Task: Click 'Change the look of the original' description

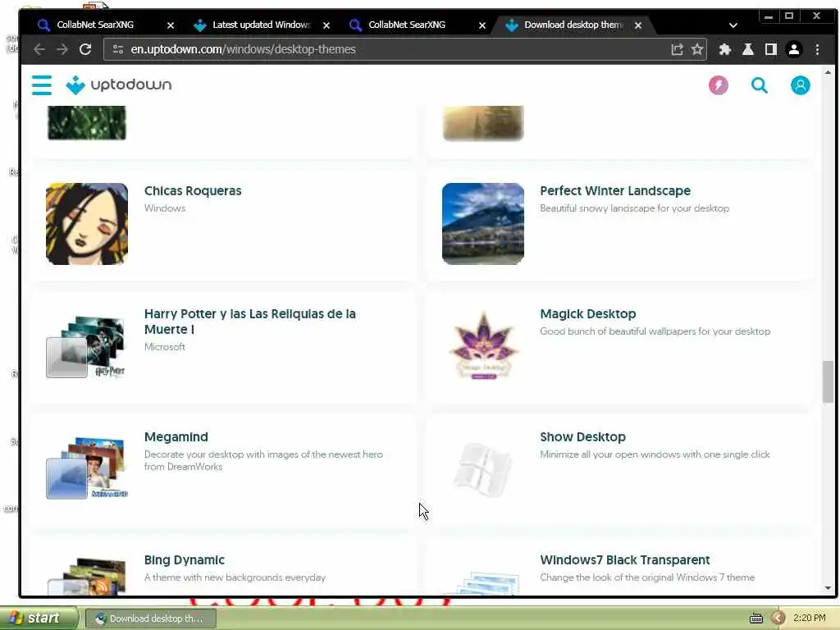Action: click(647, 578)
